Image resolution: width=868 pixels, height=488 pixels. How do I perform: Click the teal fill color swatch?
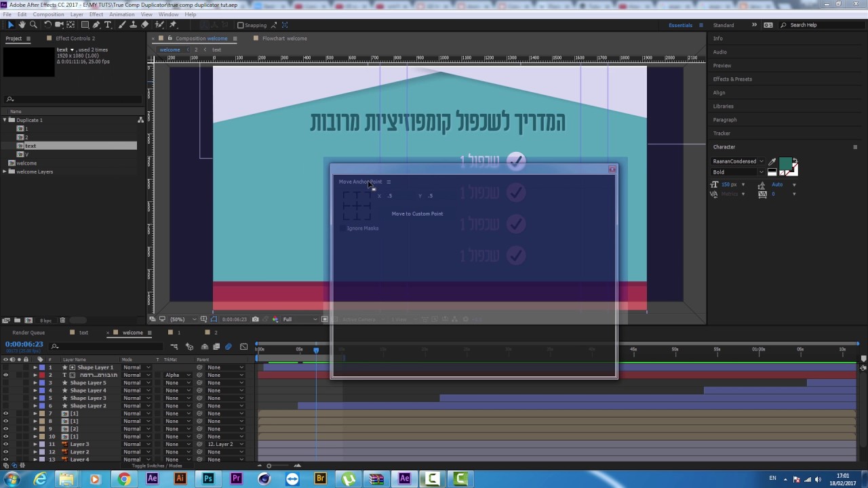click(x=785, y=163)
